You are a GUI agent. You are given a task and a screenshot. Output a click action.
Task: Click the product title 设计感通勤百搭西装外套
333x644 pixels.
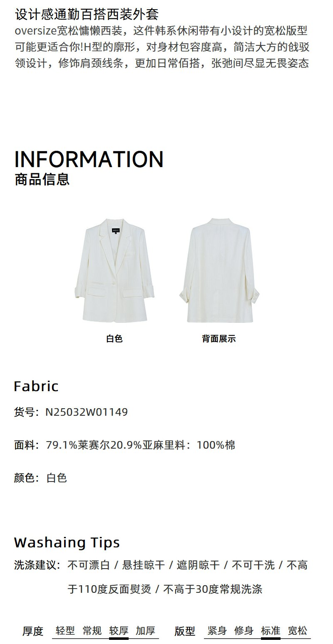click(x=87, y=14)
